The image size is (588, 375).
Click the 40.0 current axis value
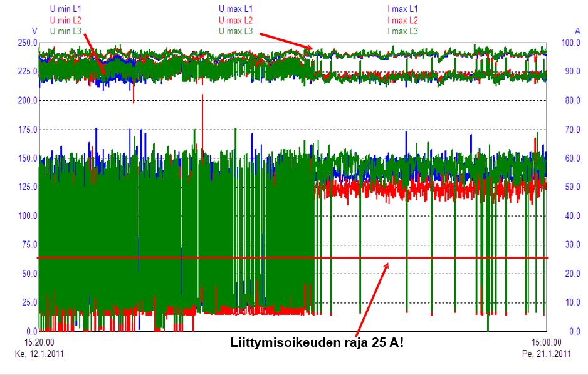click(x=572, y=216)
